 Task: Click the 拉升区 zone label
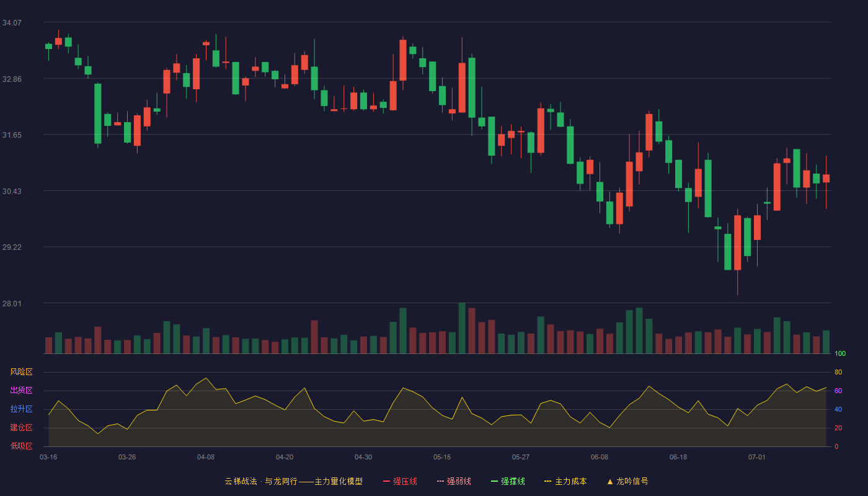pyautogui.click(x=21, y=409)
